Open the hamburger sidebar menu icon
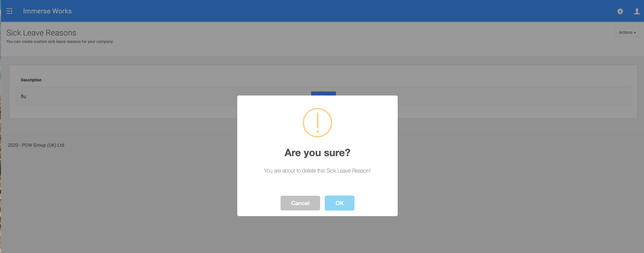The width and height of the screenshot is (644, 253). [x=9, y=11]
